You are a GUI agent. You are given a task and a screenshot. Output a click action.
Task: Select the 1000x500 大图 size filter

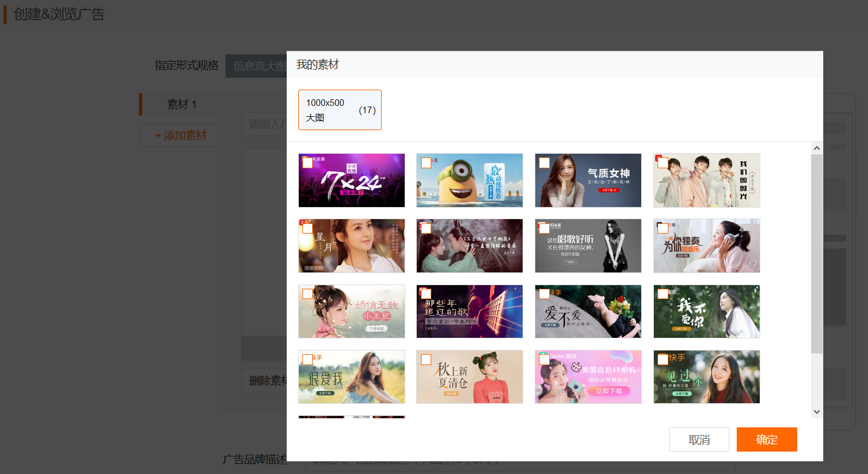point(339,110)
